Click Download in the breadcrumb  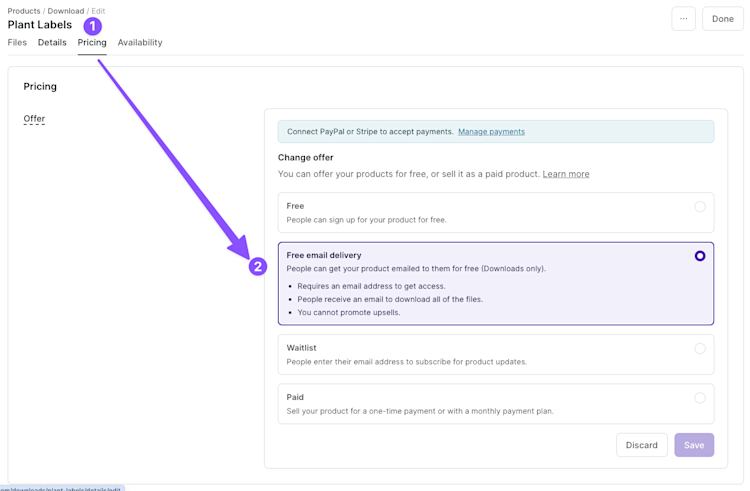pos(66,11)
